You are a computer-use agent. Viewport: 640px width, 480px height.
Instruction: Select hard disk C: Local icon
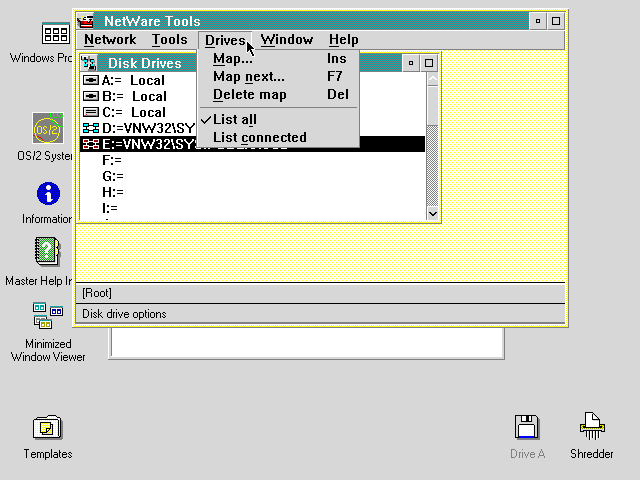[91, 112]
